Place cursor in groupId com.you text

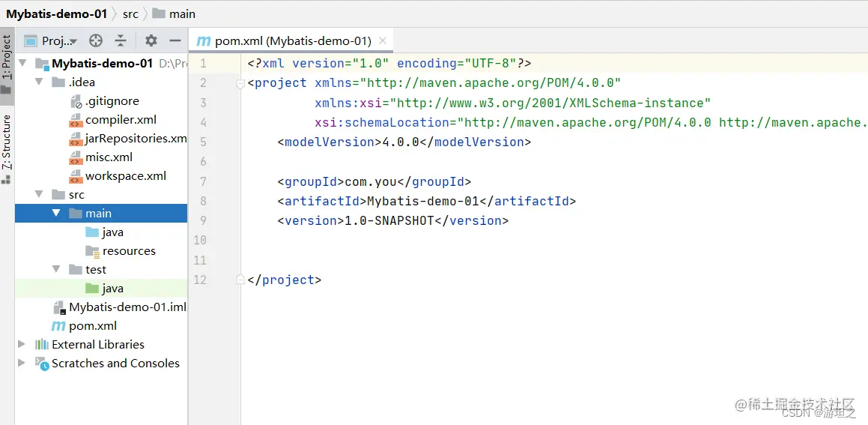pos(371,181)
